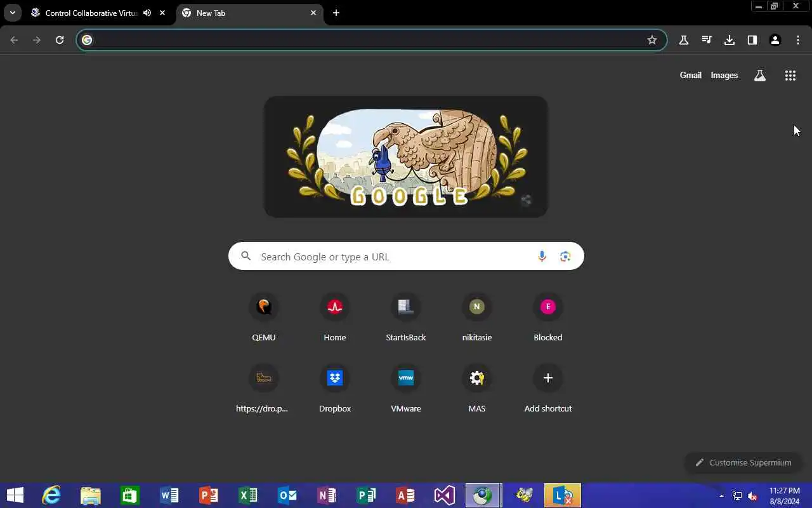Launch Outlook from taskbar
This screenshot has width=812, height=508.
287,495
